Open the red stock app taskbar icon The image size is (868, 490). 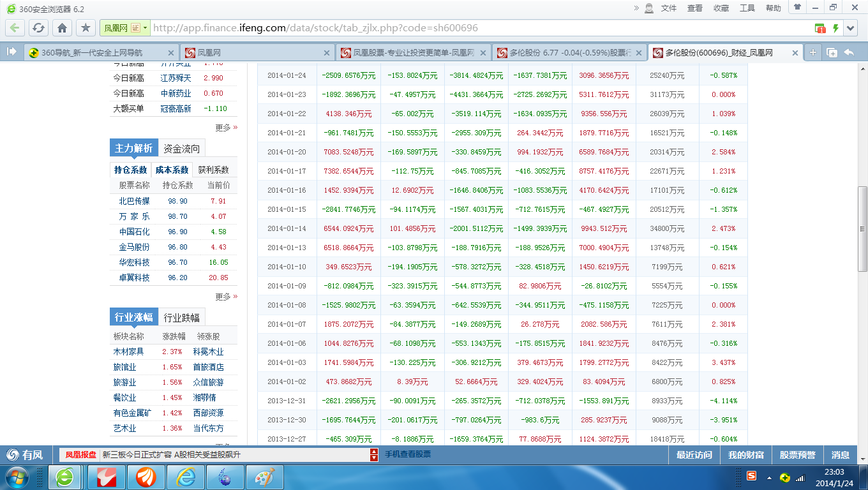(105, 477)
